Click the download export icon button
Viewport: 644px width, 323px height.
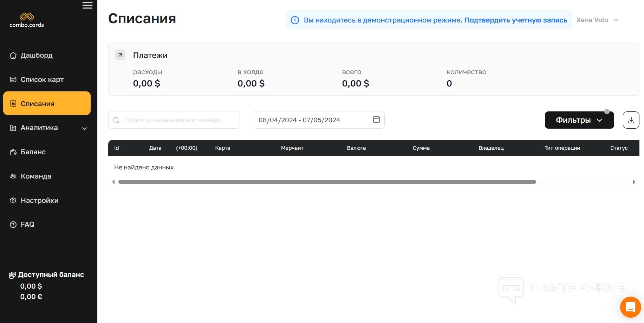pos(631,120)
